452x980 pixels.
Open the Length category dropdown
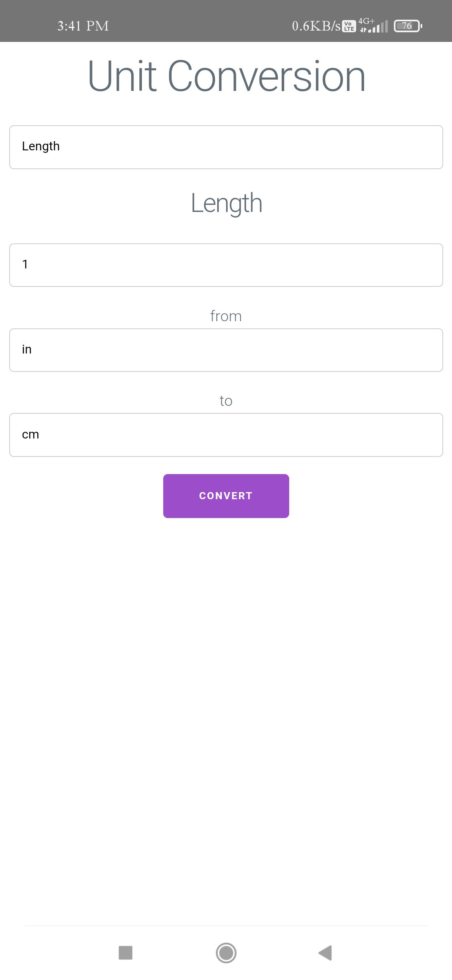[226, 146]
